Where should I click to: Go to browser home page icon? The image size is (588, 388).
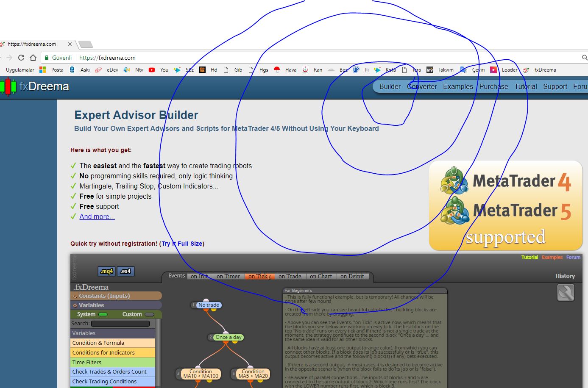click(33, 58)
